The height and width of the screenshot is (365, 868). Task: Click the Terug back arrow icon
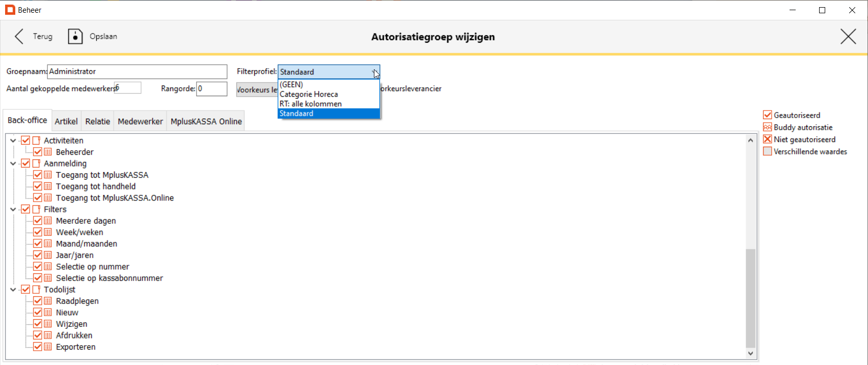click(19, 37)
